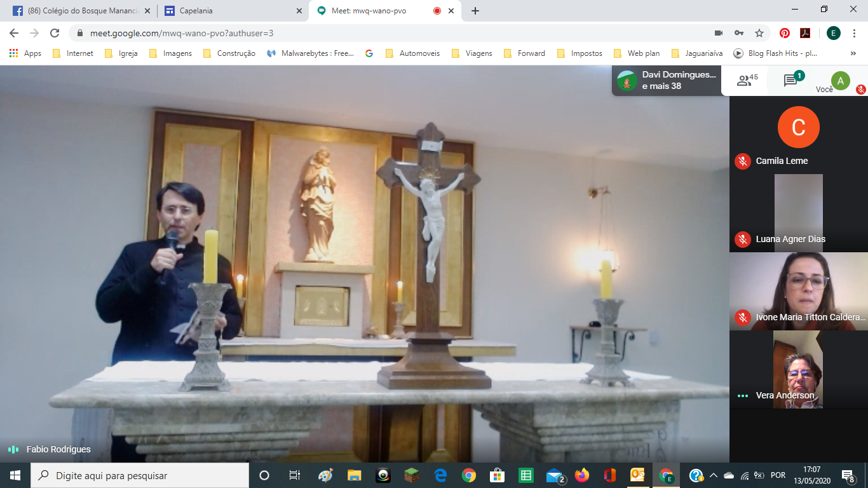Reload the Meet page
868x488 pixels.
tap(55, 33)
